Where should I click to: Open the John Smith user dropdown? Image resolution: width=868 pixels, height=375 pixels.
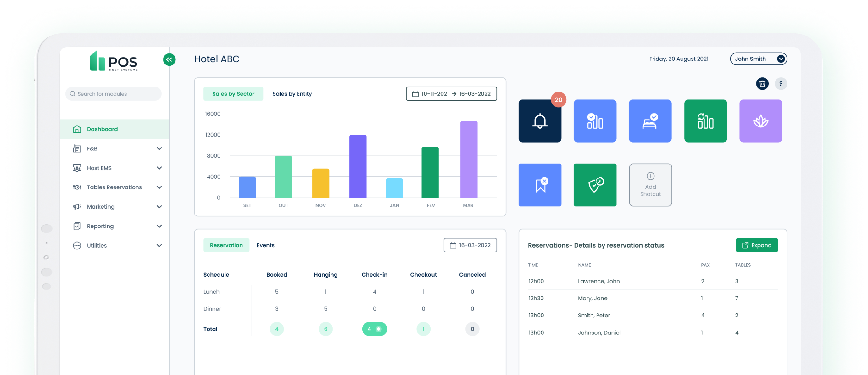coord(758,59)
